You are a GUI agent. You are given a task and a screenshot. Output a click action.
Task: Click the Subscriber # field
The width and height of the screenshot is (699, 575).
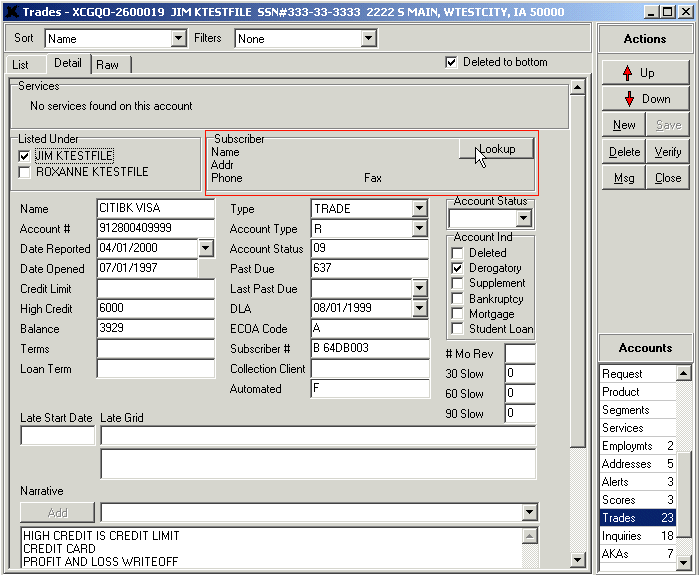coord(370,348)
